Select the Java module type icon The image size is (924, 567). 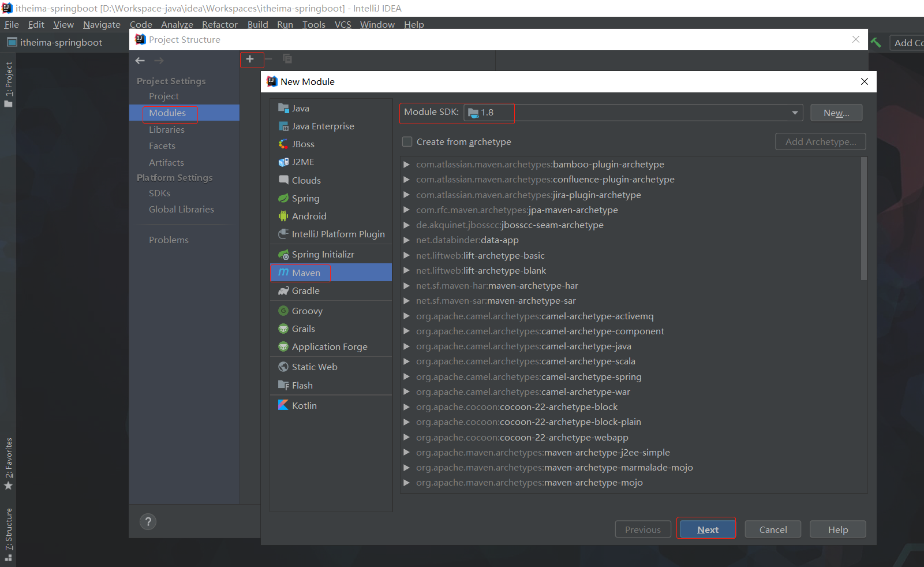click(283, 108)
